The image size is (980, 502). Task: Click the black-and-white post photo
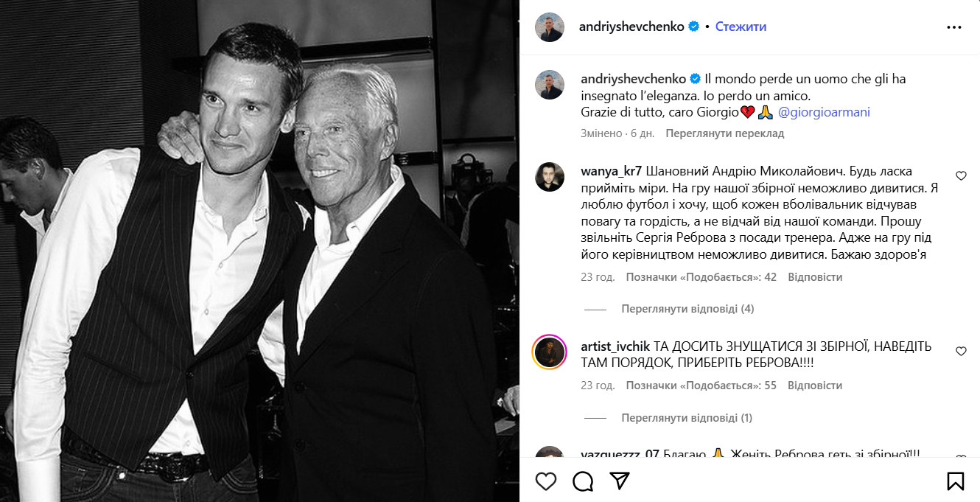click(x=259, y=251)
